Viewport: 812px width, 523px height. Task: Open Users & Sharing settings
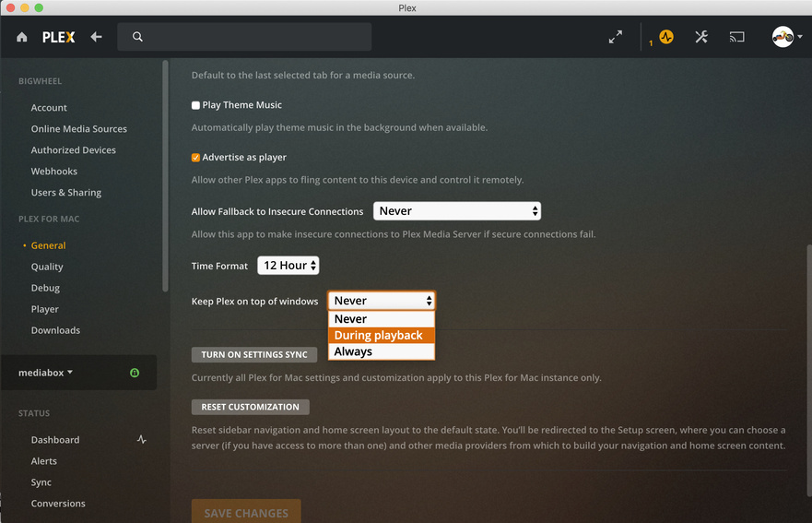[x=65, y=193]
